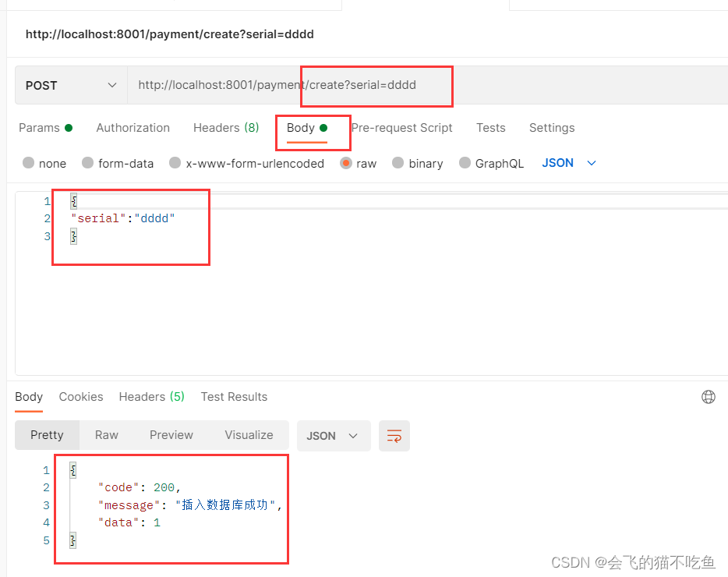Switch response view to Raw
The width and height of the screenshot is (728, 577).
(x=107, y=435)
